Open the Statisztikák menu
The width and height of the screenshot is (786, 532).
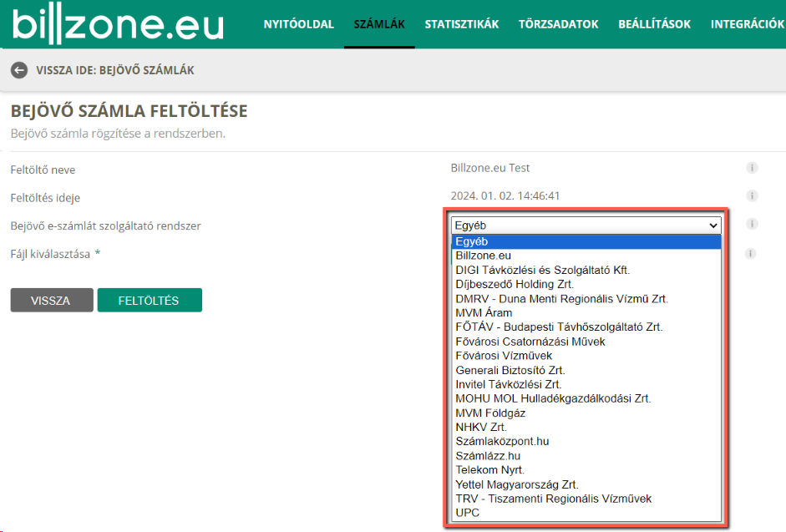click(462, 24)
